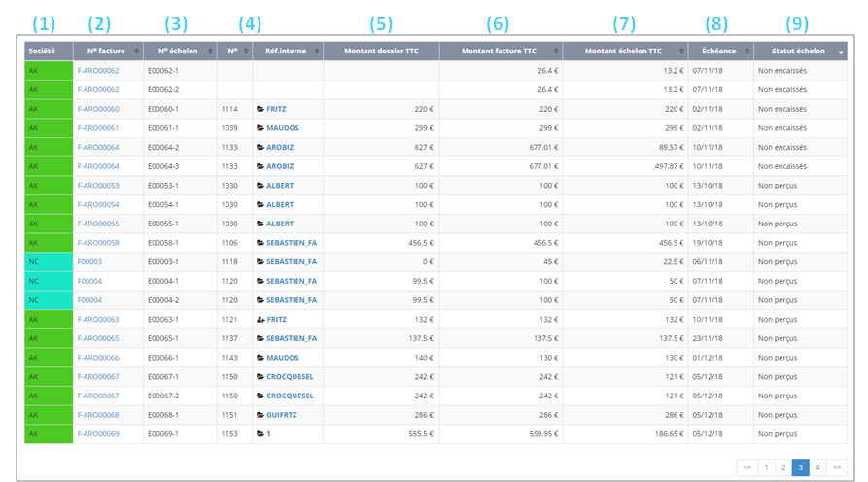Open FRITZ reference in E00060-1 row
The height and width of the screenshot is (482, 868).
coord(276,109)
